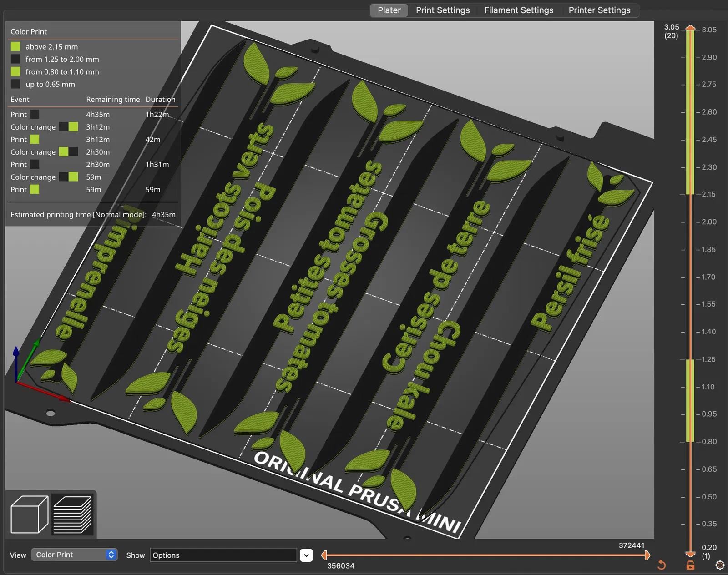Click the orange reset arrow icon
The height and width of the screenshot is (575, 728).
click(662, 565)
